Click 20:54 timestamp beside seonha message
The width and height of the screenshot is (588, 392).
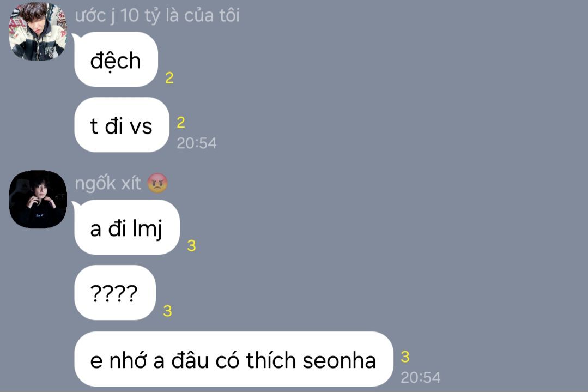(420, 377)
